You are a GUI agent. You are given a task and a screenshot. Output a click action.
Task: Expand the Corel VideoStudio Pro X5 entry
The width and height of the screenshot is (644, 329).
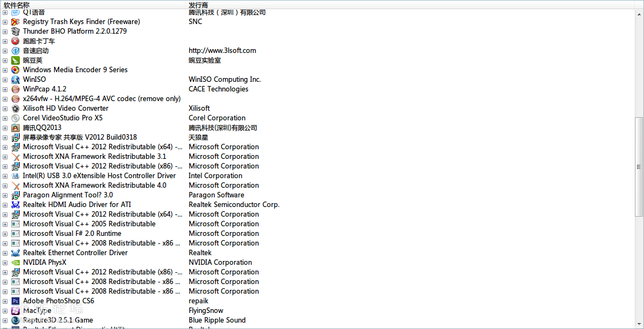pos(5,118)
